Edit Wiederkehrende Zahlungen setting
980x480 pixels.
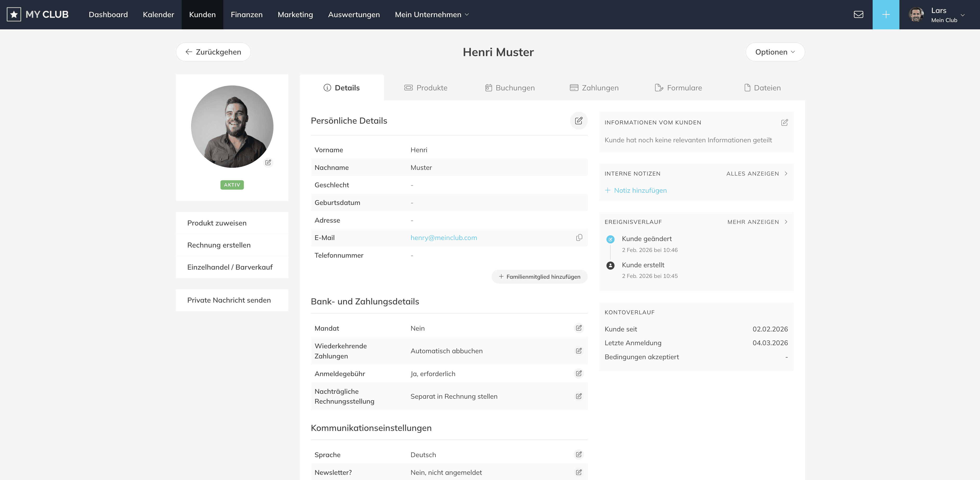tap(579, 350)
